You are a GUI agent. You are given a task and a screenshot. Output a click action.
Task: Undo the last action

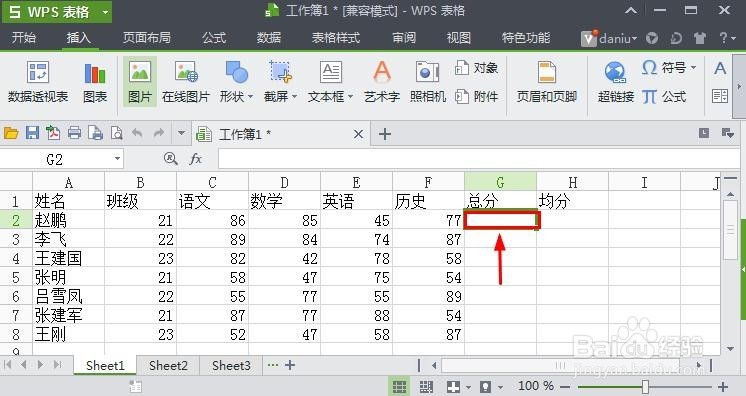[x=137, y=133]
